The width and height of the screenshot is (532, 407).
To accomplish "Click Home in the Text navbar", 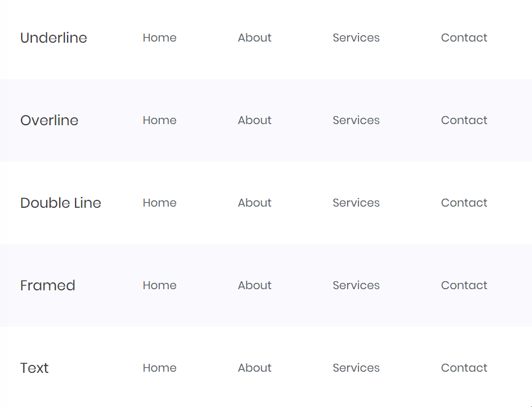I will click(x=159, y=368).
